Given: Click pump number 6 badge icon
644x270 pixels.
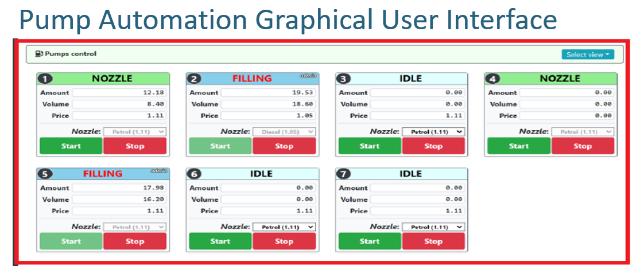Looking at the screenshot, I should tap(194, 174).
